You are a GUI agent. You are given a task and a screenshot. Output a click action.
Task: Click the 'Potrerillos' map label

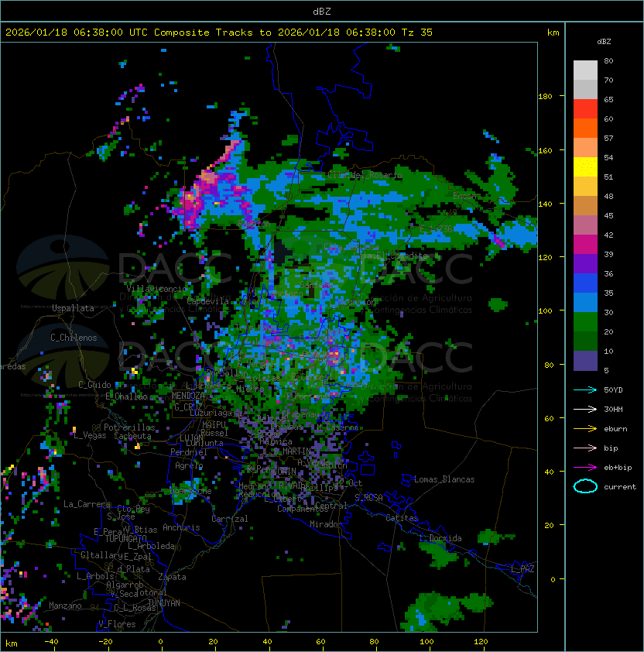[x=129, y=427]
